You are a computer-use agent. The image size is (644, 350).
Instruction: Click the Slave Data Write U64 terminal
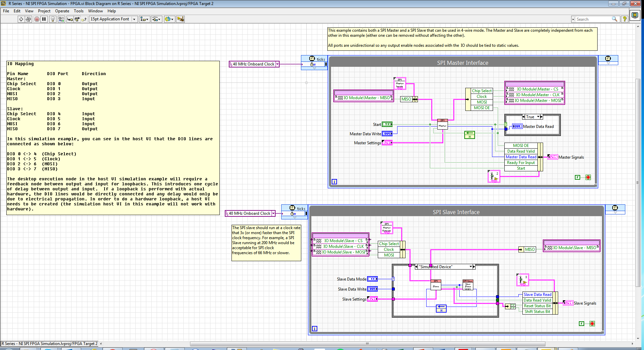(372, 289)
